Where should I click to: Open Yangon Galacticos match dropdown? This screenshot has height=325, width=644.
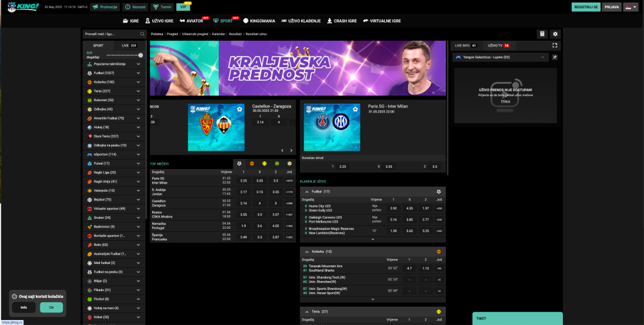click(500, 57)
